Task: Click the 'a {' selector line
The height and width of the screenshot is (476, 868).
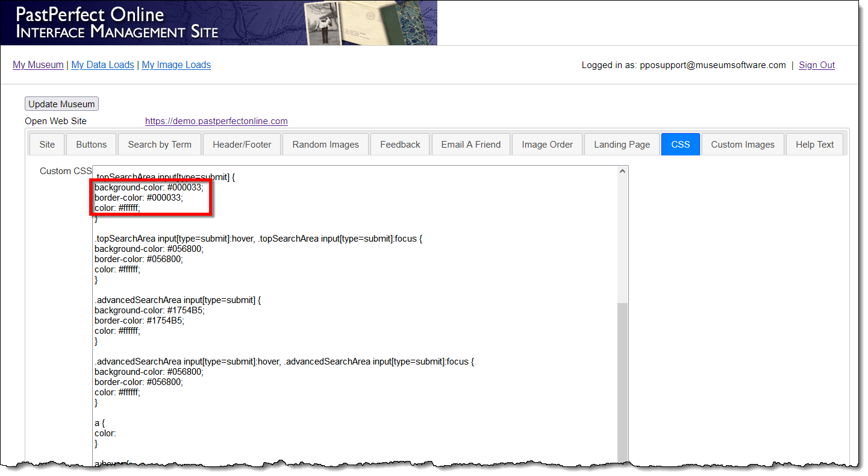Action: (x=98, y=423)
